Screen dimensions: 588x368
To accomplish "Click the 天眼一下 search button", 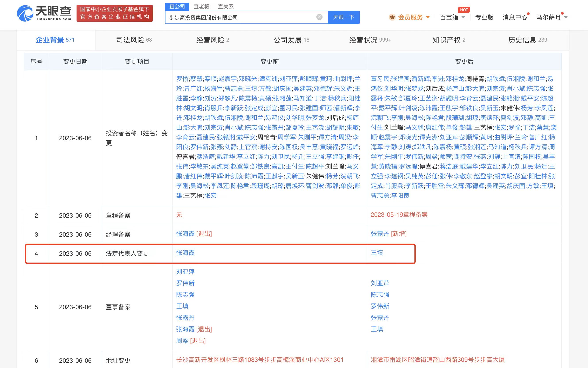I will [x=344, y=17].
